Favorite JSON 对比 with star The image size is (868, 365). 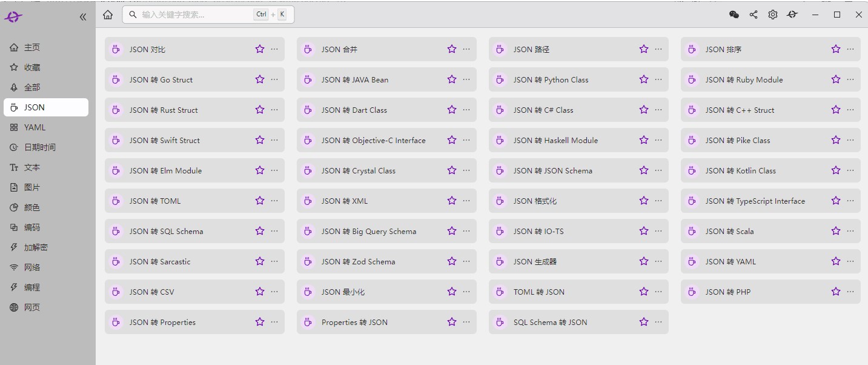[x=260, y=49]
